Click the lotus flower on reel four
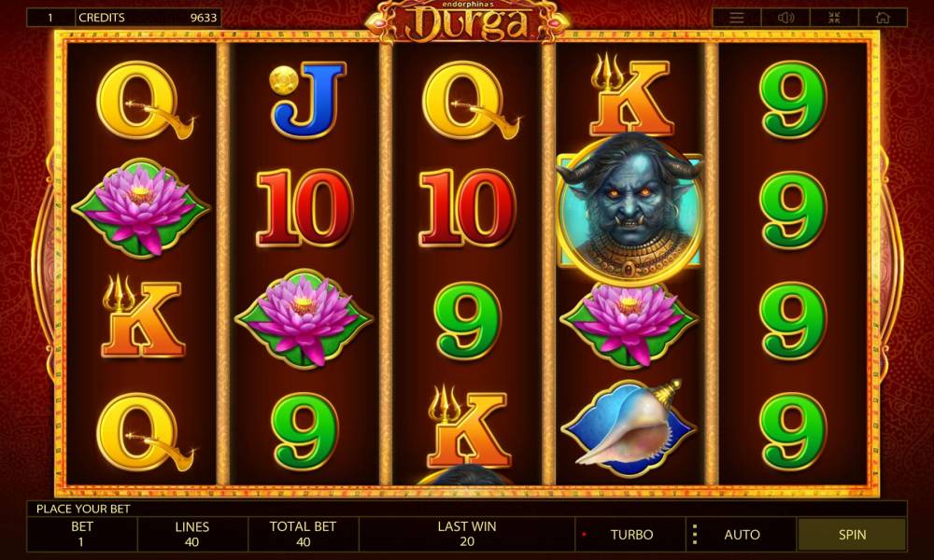Image resolution: width=934 pixels, height=560 pixels. (x=630, y=323)
